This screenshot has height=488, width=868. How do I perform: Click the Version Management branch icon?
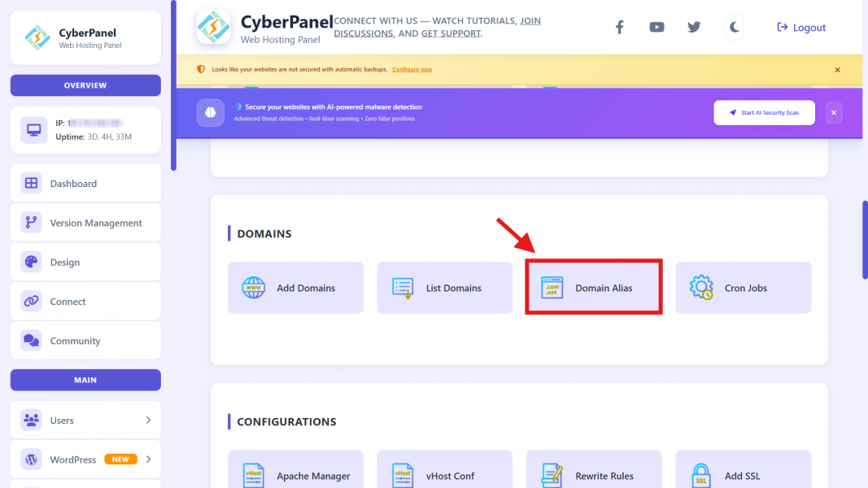click(31, 222)
